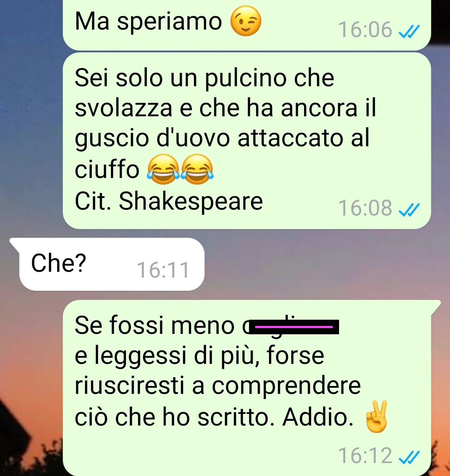This screenshot has width=450, height=476.
Task: Tap the 16:08 timestamp
Action: tap(365, 208)
